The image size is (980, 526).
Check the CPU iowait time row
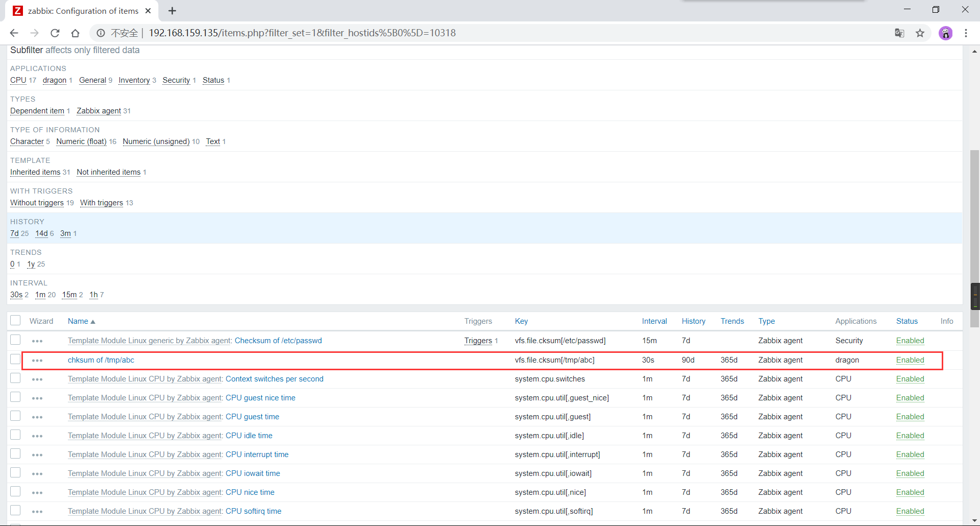pos(15,472)
